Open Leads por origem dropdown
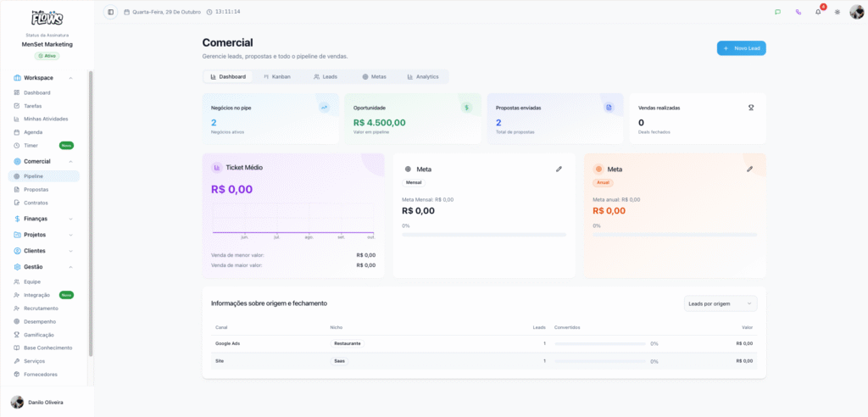Image resolution: width=868 pixels, height=417 pixels. (x=721, y=303)
